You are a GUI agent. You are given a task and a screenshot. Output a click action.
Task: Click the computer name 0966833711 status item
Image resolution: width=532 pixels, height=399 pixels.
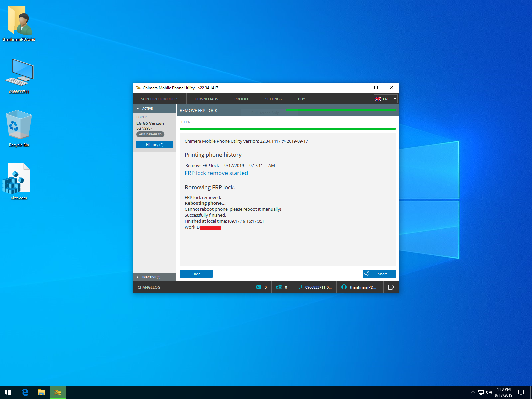(314, 287)
